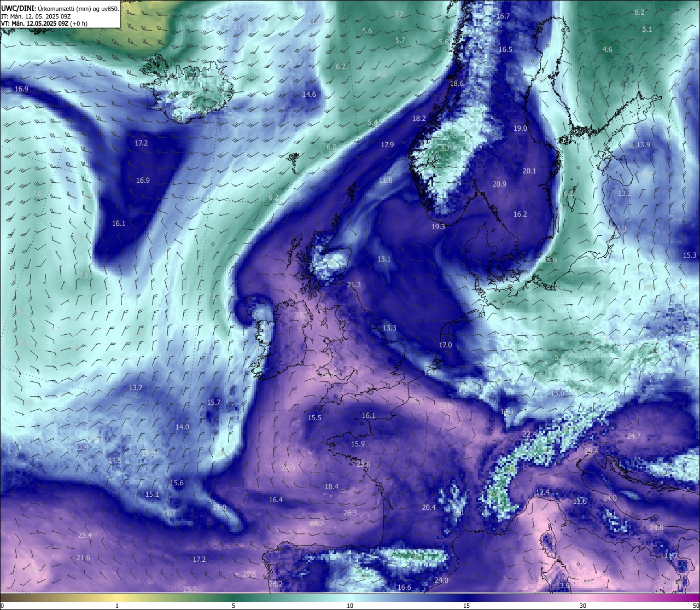Click the map value 27.0

(445, 406)
